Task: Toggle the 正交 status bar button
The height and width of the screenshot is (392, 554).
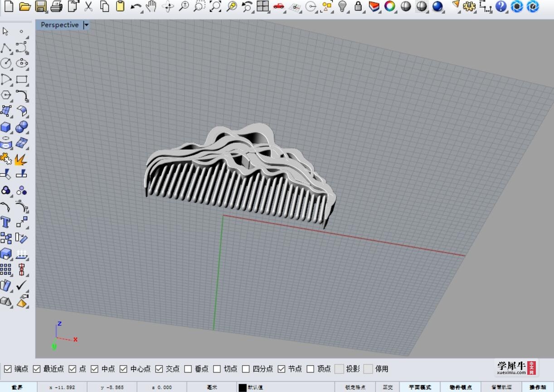Action: pos(388,387)
